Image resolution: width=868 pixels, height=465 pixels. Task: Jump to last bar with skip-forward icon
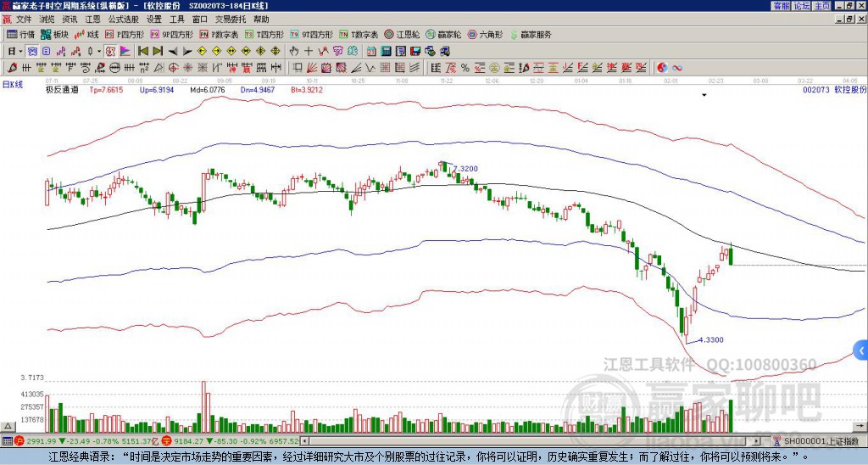[158, 52]
